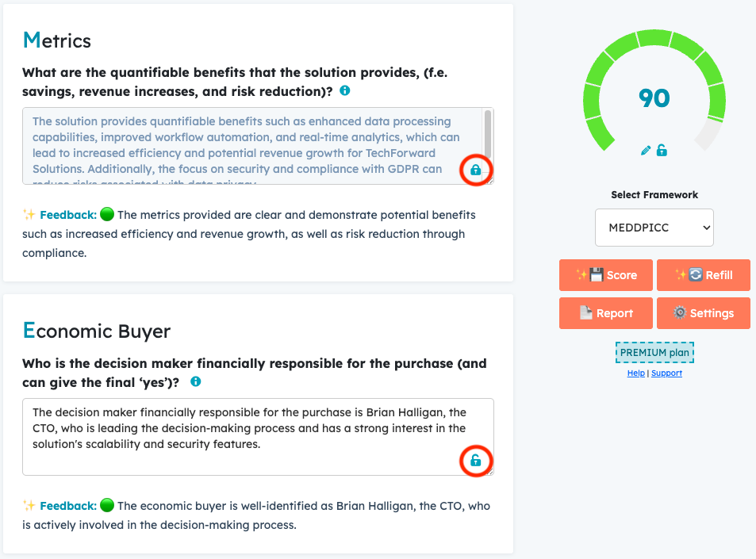Toggle the lock icon below the score gauge
The height and width of the screenshot is (559, 756).
(x=662, y=150)
